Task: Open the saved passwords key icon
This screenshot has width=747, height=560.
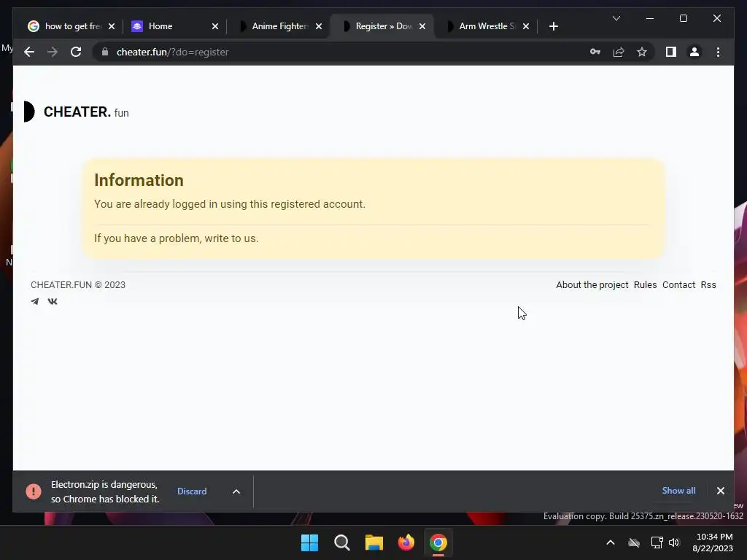Action: click(x=595, y=52)
